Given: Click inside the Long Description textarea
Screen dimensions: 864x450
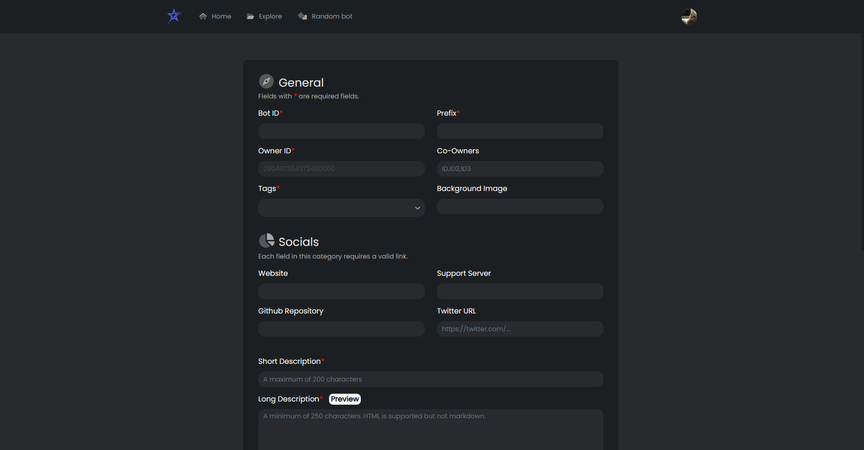Looking at the screenshot, I should tap(430, 432).
